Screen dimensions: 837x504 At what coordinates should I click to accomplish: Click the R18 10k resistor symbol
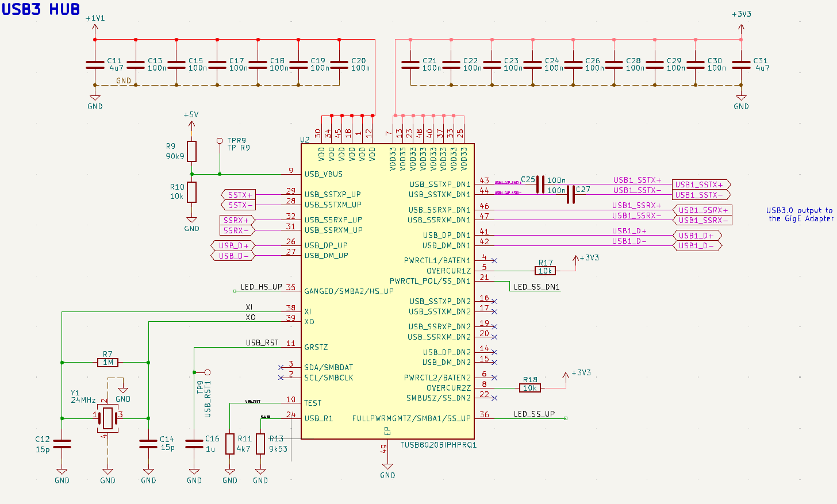point(529,388)
